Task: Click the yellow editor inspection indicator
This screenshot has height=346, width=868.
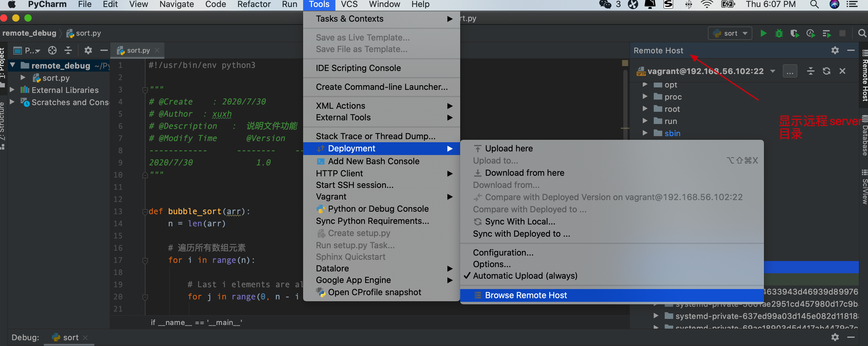Action: pyautogui.click(x=625, y=63)
